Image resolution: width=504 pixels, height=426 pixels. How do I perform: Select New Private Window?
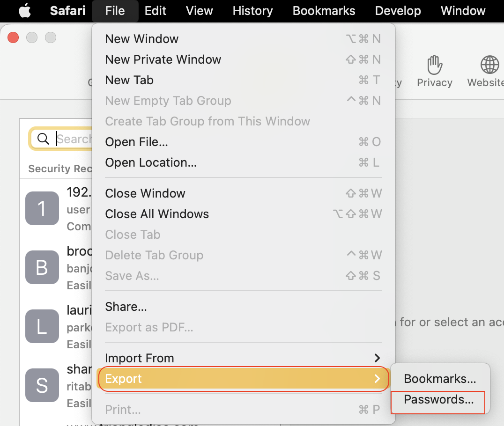163,59
